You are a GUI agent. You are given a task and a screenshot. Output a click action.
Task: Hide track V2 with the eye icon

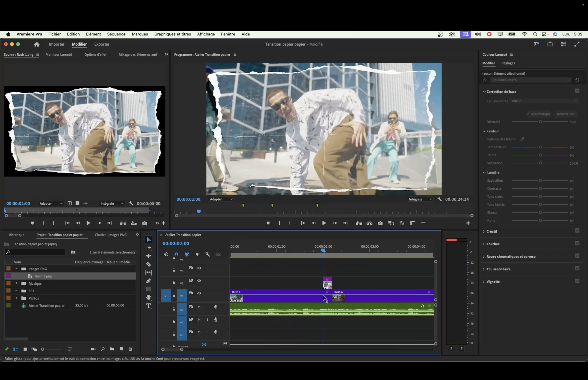[199, 280]
